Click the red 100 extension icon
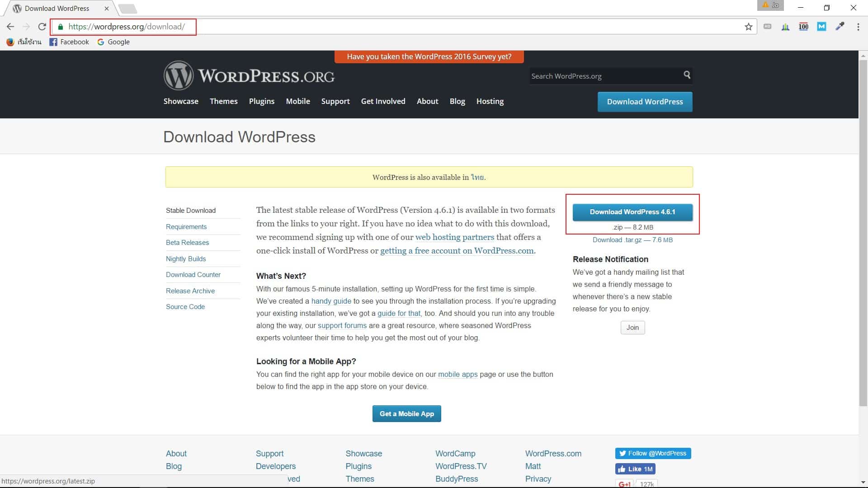The width and height of the screenshot is (868, 488). pos(803,27)
